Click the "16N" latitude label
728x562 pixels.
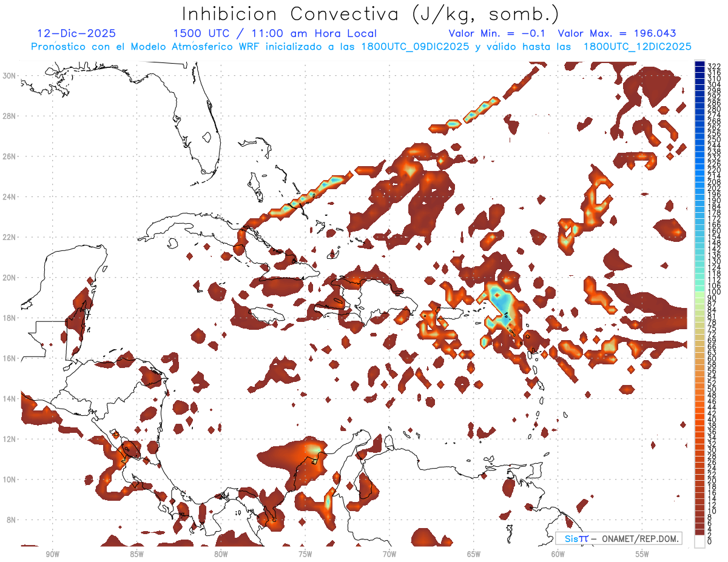coord(9,358)
